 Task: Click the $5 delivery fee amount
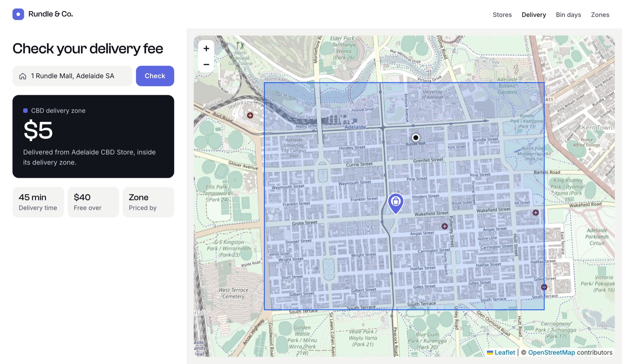tap(38, 130)
